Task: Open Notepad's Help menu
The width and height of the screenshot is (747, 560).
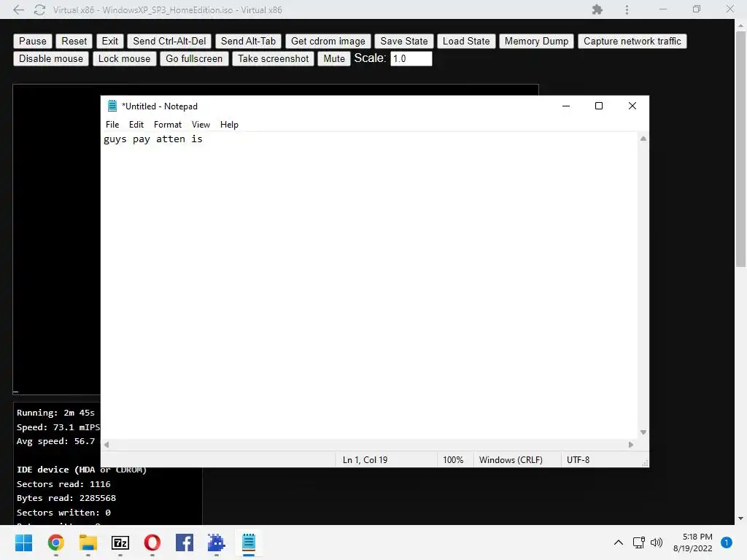Action: [x=229, y=125]
